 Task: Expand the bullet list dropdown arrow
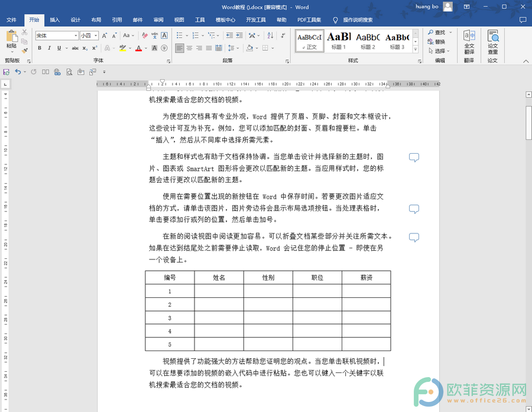[187, 35]
